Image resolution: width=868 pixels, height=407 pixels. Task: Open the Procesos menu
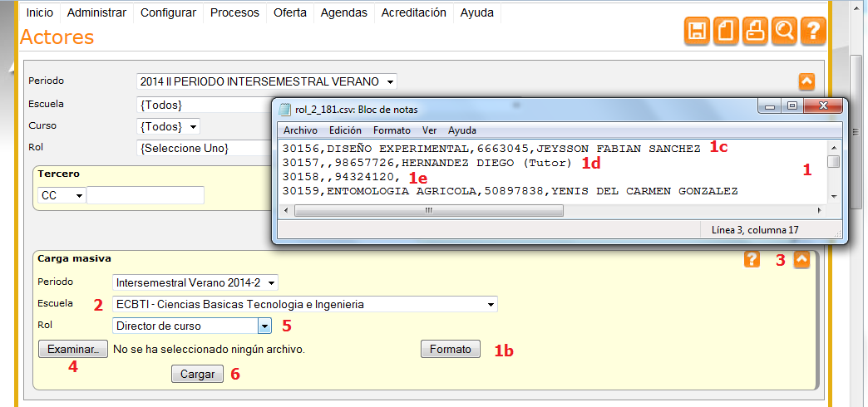(234, 12)
